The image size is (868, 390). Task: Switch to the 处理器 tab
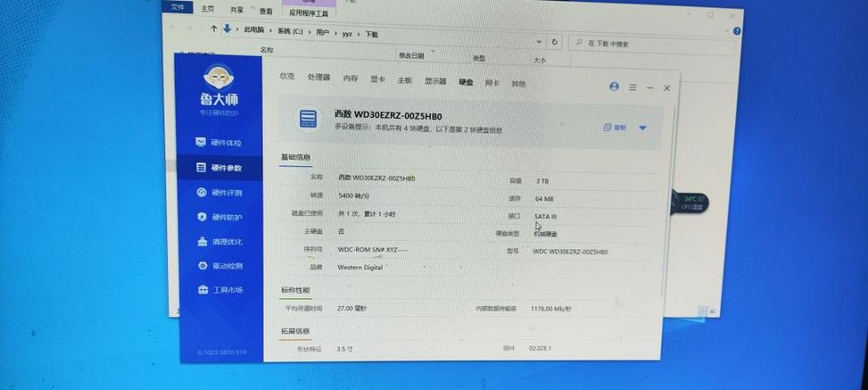[x=318, y=77]
